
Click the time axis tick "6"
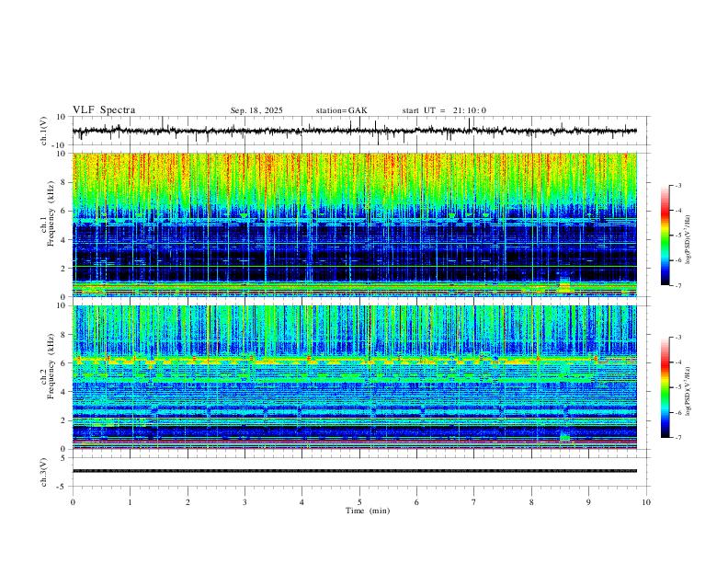(x=416, y=502)
